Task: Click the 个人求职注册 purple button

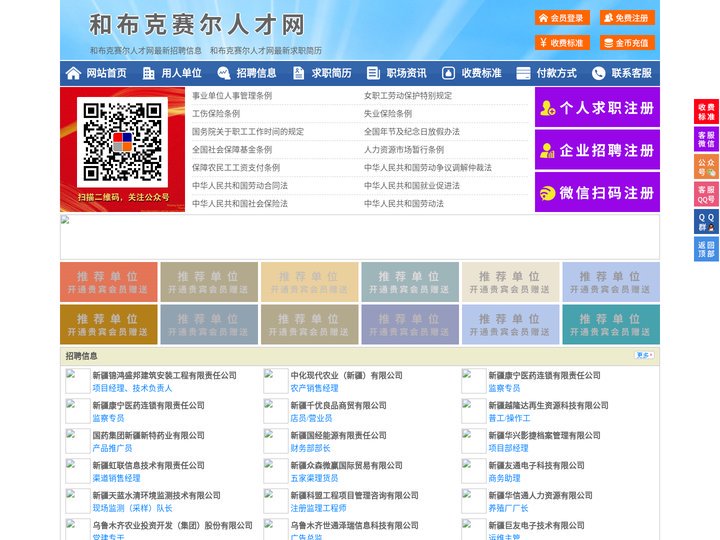Action: click(x=597, y=107)
